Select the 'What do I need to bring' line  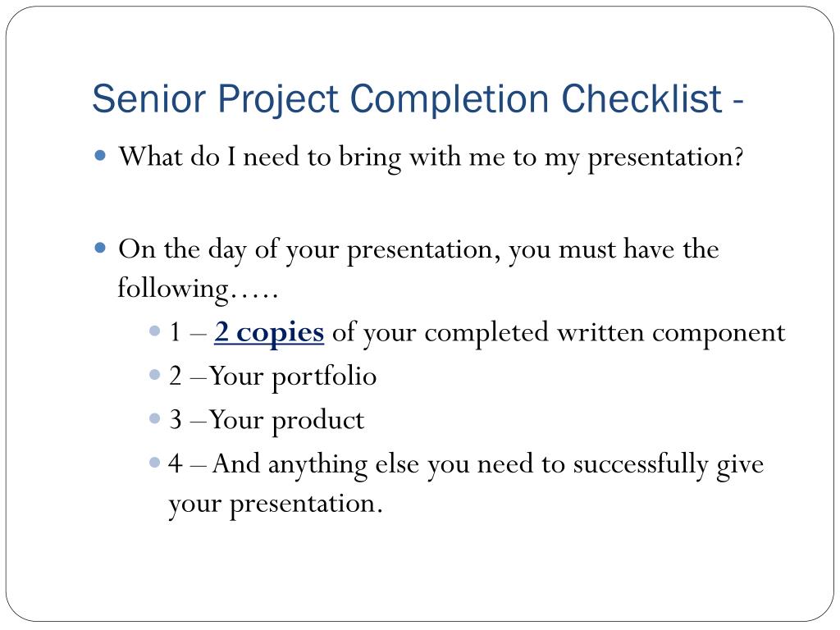(431, 158)
